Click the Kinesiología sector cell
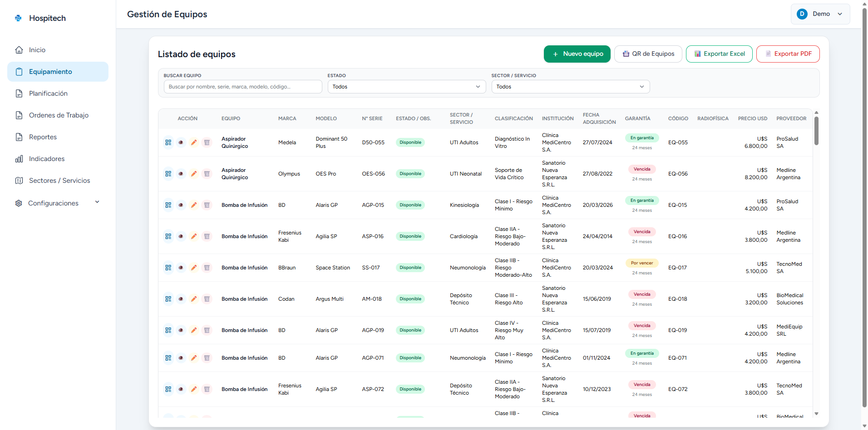This screenshot has width=868, height=430. 464,205
